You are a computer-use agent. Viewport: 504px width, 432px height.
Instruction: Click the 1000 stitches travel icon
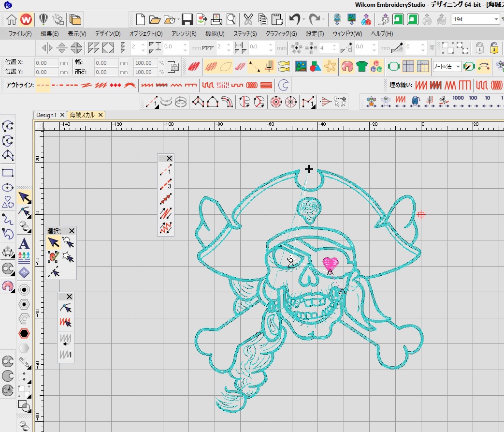[458, 101]
